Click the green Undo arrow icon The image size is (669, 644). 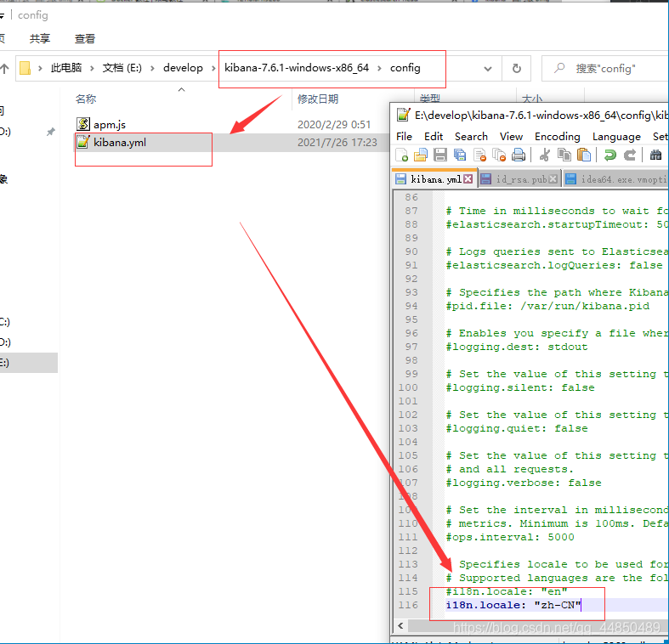[x=610, y=155]
